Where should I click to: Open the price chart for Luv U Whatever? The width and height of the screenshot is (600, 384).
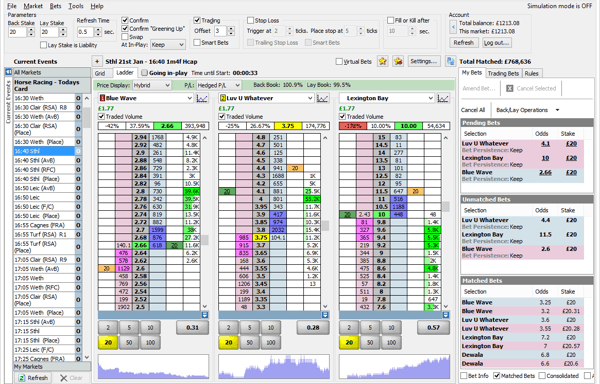pyautogui.click(x=322, y=98)
